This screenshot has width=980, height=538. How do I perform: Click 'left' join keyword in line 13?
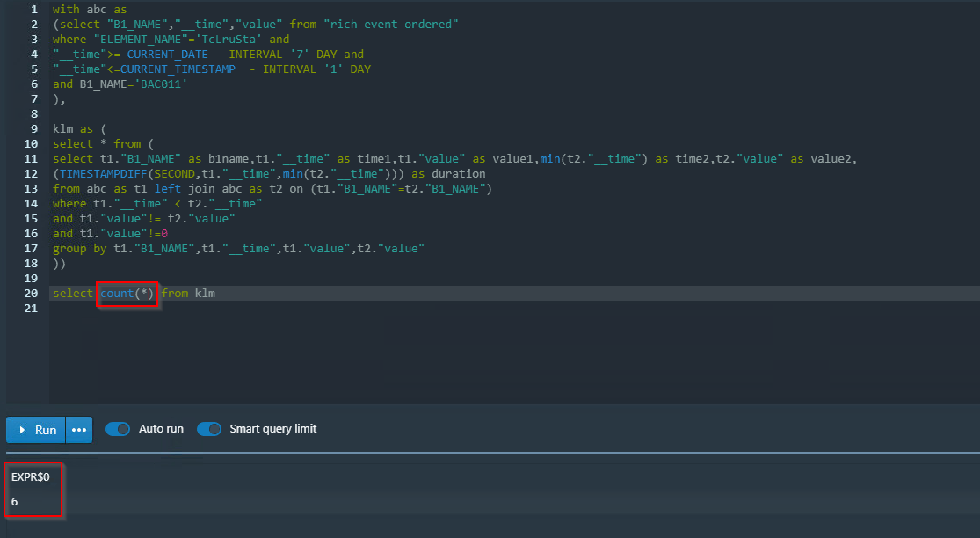pos(168,189)
